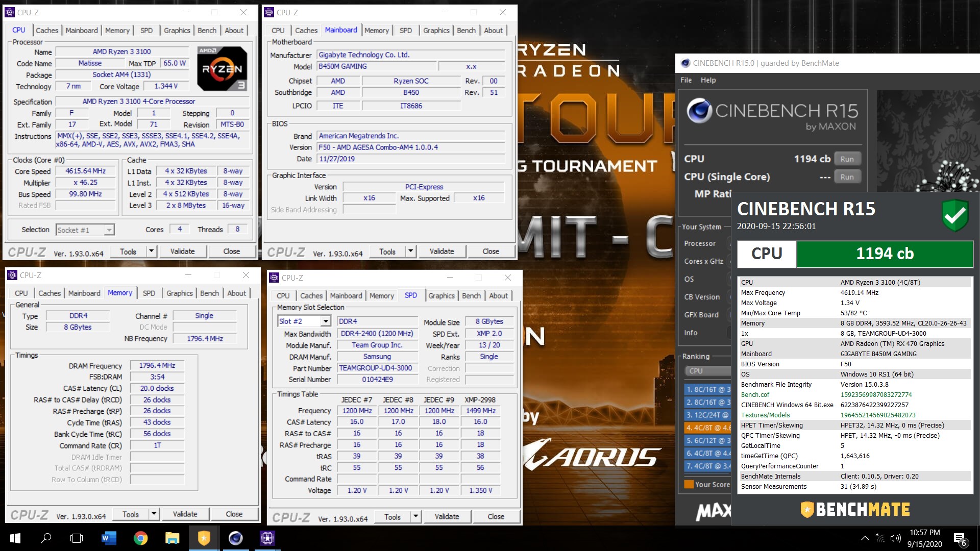Viewport: 980px width, 551px height.
Task: Click CPU-Z icon in Memory window title
Action: (12, 275)
